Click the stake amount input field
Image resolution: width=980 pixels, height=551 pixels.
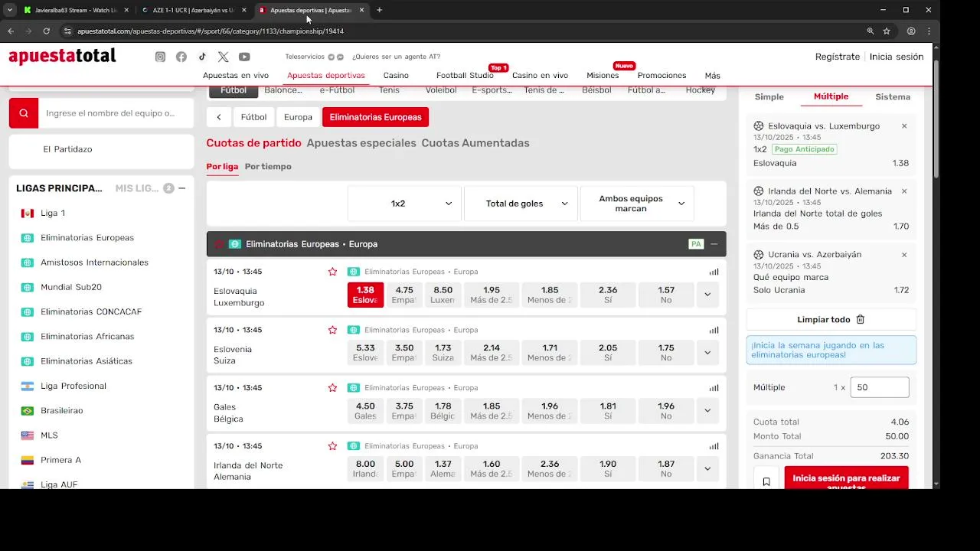pyautogui.click(x=880, y=387)
